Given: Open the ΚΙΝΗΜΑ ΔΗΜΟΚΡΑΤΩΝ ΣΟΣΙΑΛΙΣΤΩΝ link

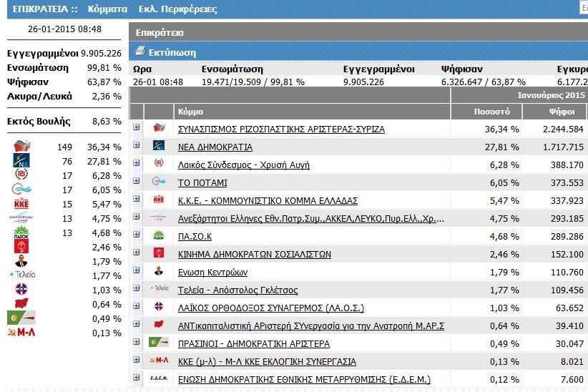Looking at the screenshot, I should (255, 255).
